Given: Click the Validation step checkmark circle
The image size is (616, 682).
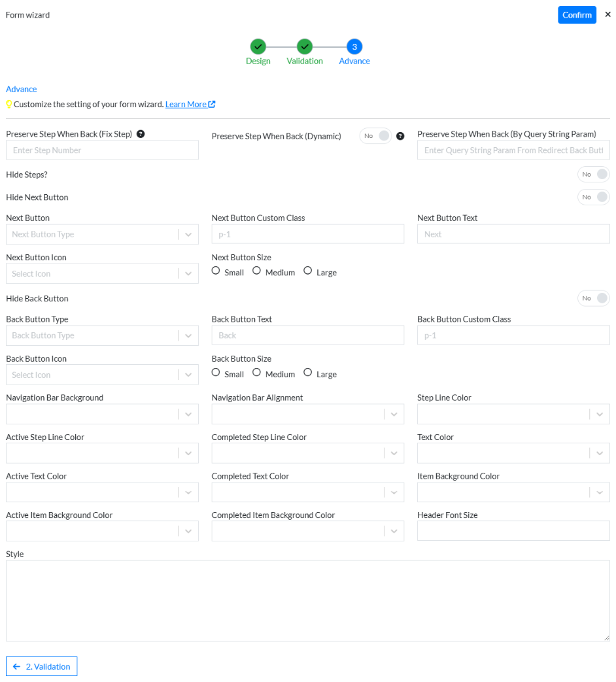Looking at the screenshot, I should (x=304, y=46).
